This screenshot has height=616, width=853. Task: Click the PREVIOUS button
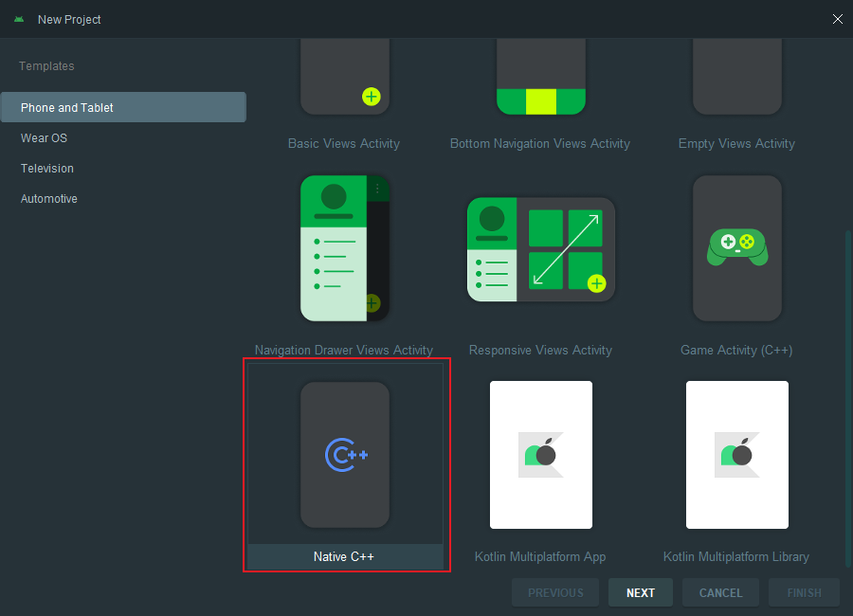555,592
